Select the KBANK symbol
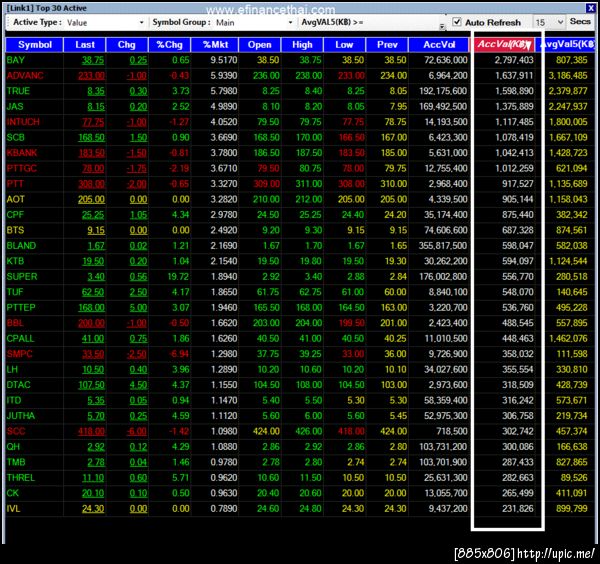The height and width of the screenshot is (564, 600). (x=22, y=153)
